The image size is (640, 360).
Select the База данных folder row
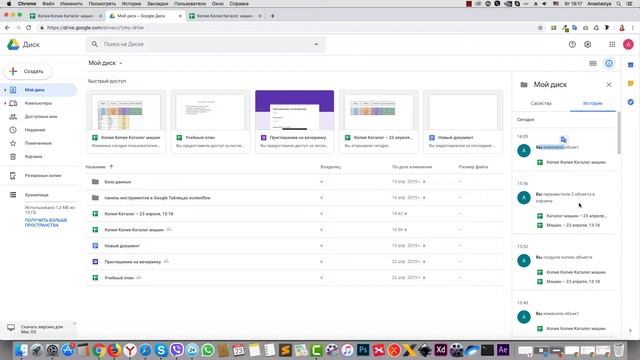tap(294, 182)
